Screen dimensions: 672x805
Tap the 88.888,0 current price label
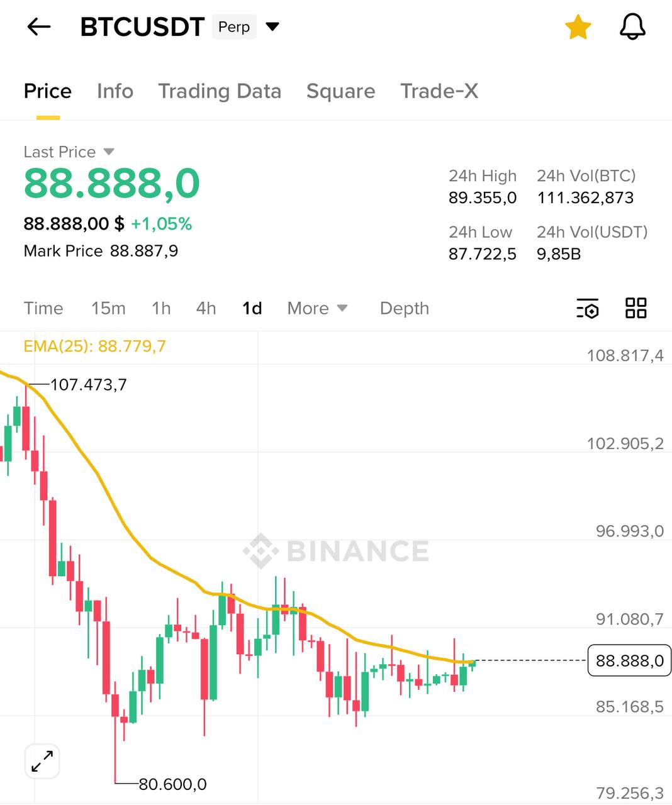629,660
